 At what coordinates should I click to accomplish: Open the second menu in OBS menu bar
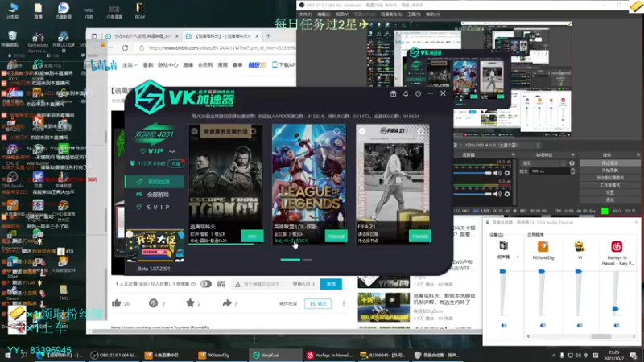(324, 14)
